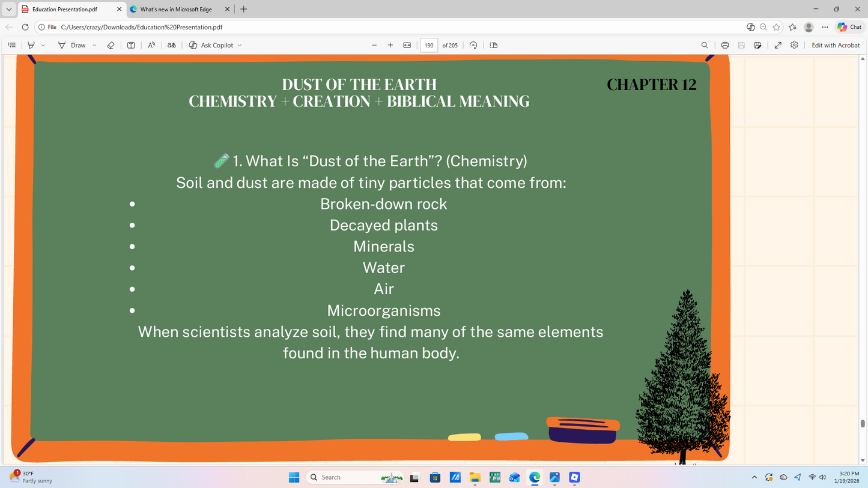868x488 pixels.
Task: Open the Windows Start menu
Action: (x=294, y=477)
